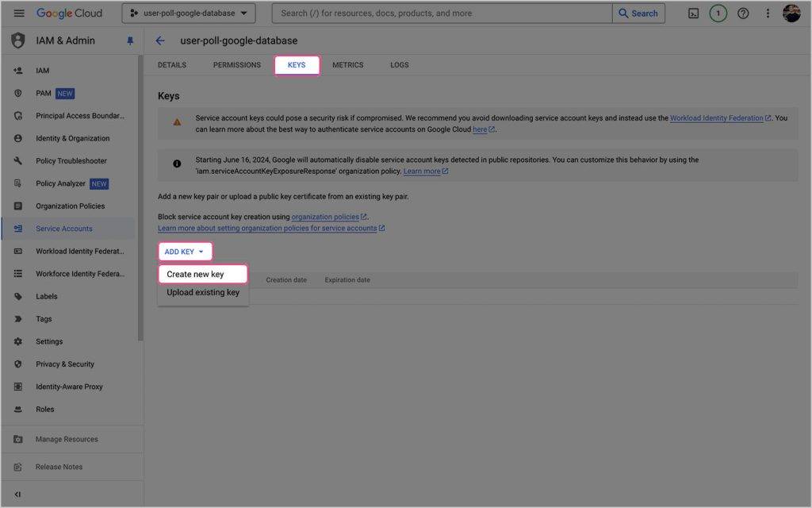The height and width of the screenshot is (508, 812).
Task: Click the NEW badge next to Policy Analyzer
Action: (99, 184)
